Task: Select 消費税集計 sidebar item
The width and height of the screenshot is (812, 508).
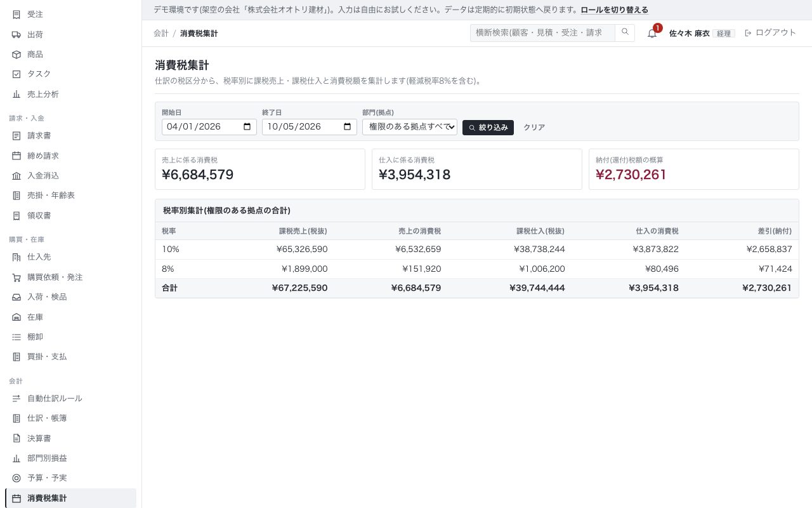Action: tap(70, 498)
